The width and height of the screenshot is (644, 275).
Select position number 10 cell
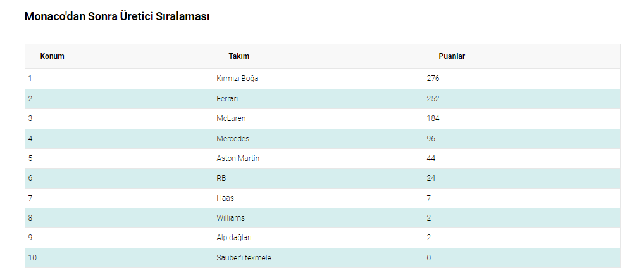(32, 258)
